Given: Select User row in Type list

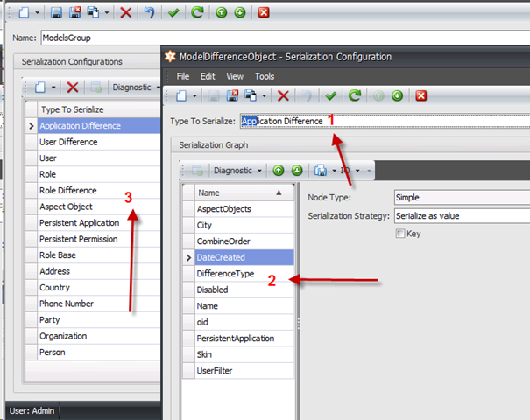Looking at the screenshot, I should point(99,158).
